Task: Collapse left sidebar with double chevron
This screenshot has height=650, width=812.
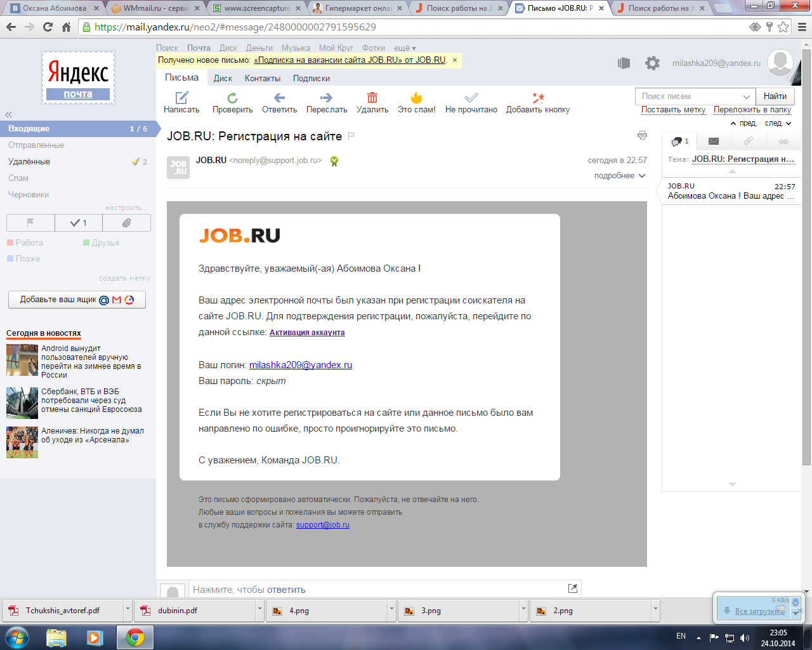Action: [9, 115]
